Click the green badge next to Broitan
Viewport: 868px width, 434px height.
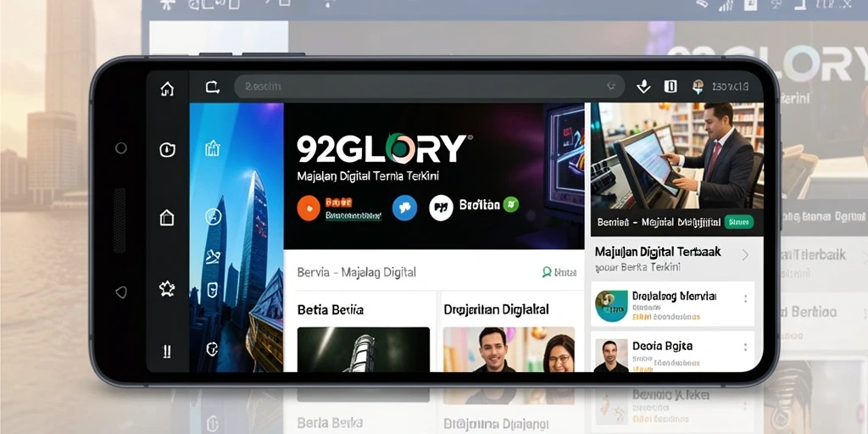511,204
